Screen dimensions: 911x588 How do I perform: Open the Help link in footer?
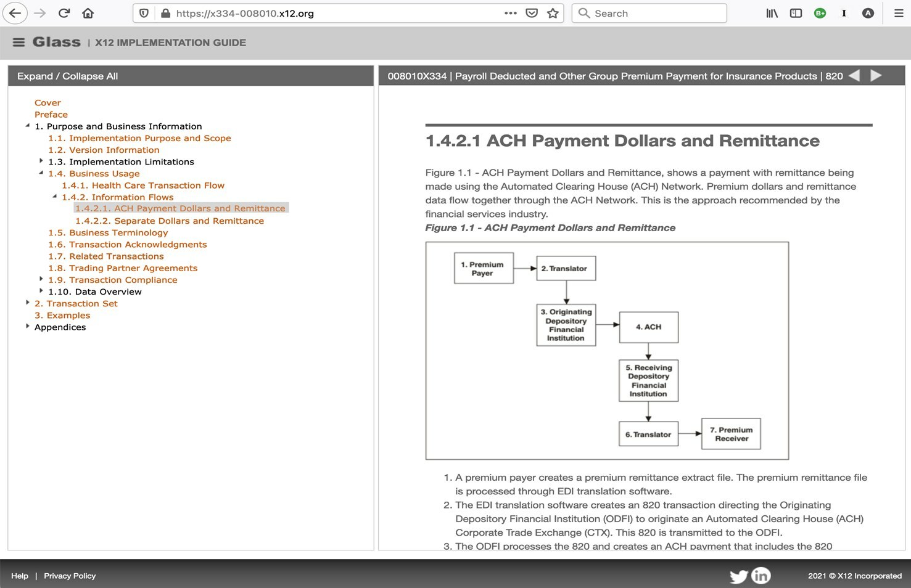pos(20,576)
